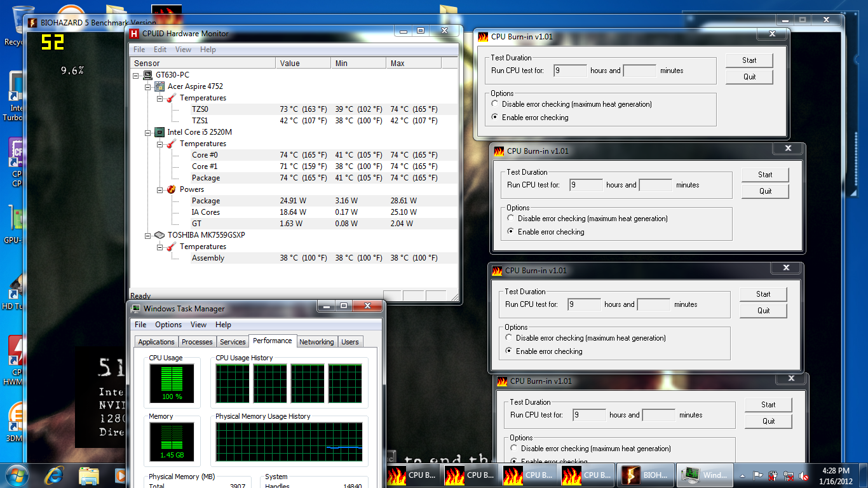Image resolution: width=868 pixels, height=488 pixels.
Task: Click the Acer Aspire 4752 motherboard icon
Action: (x=160, y=86)
